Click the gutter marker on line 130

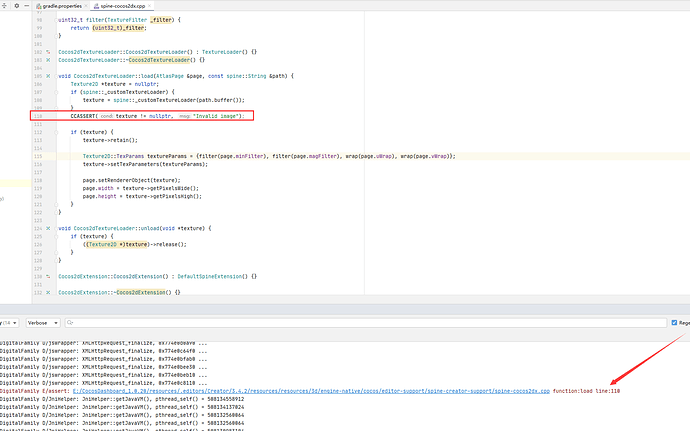(48, 276)
